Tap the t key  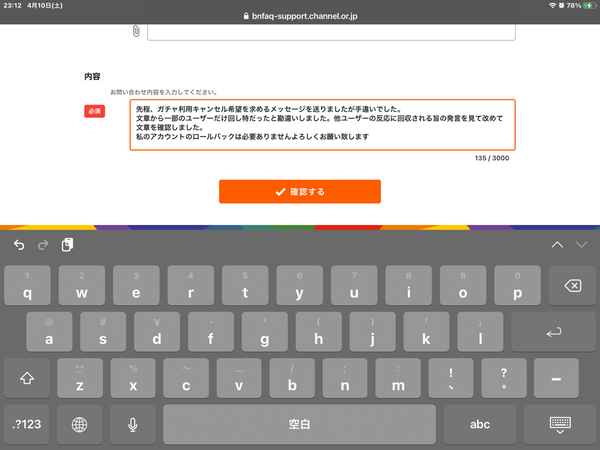[x=245, y=285]
